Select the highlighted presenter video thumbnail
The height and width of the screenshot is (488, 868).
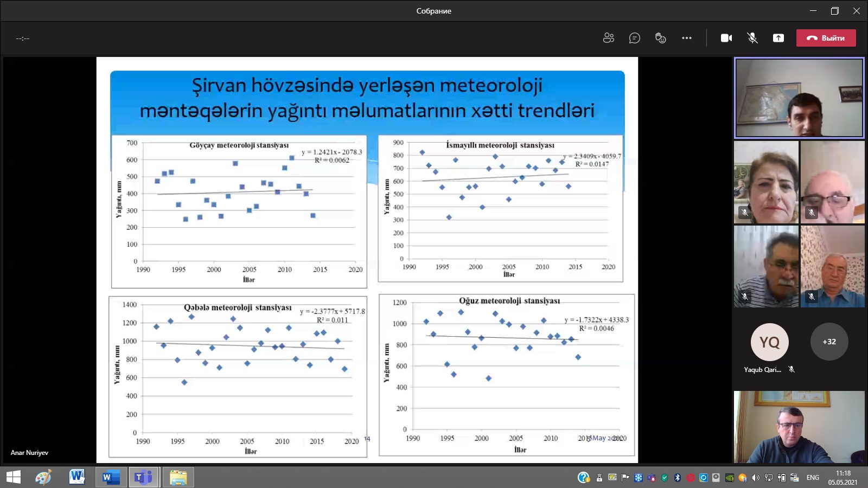click(799, 98)
